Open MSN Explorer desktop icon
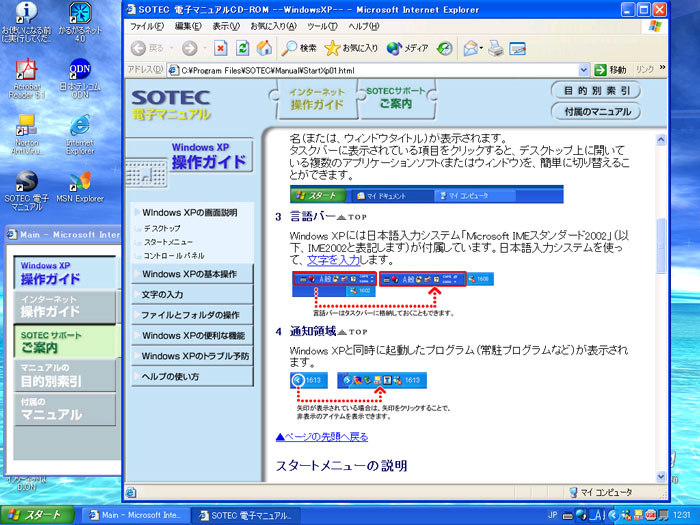 (80, 187)
